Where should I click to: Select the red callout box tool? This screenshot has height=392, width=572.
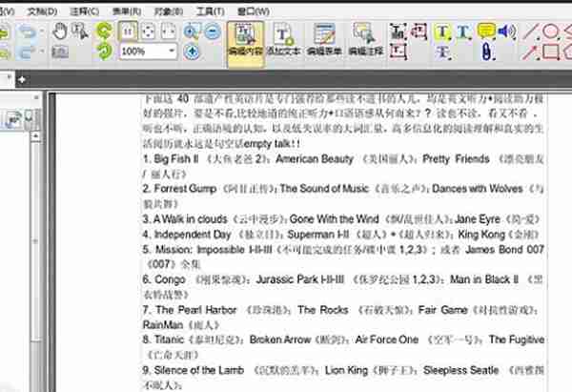click(419, 31)
